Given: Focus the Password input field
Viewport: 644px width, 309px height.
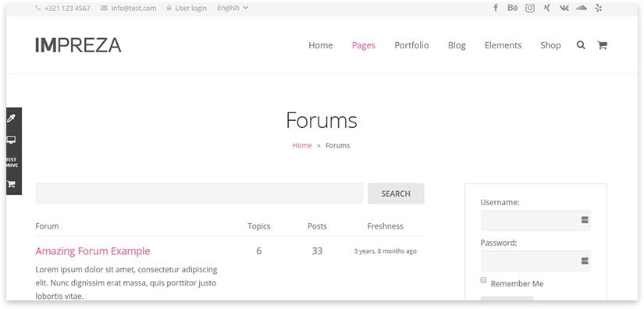Looking at the screenshot, I should (535, 261).
